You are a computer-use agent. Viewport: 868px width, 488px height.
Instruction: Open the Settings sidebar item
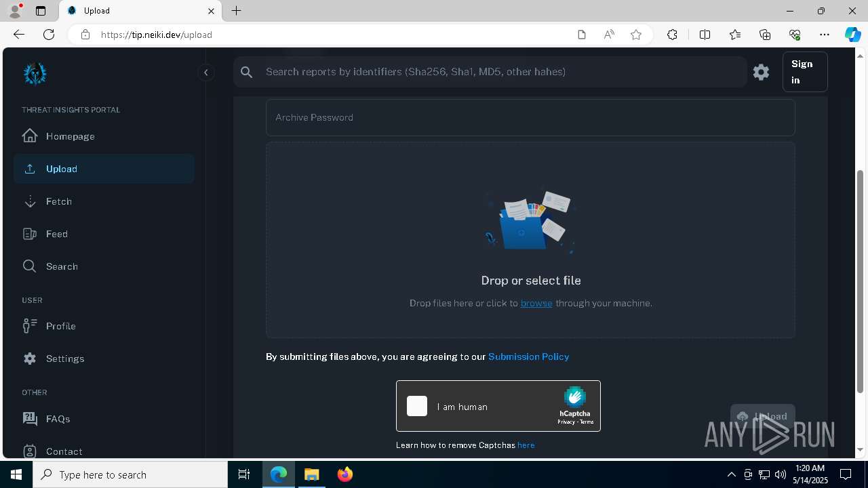[104, 359]
